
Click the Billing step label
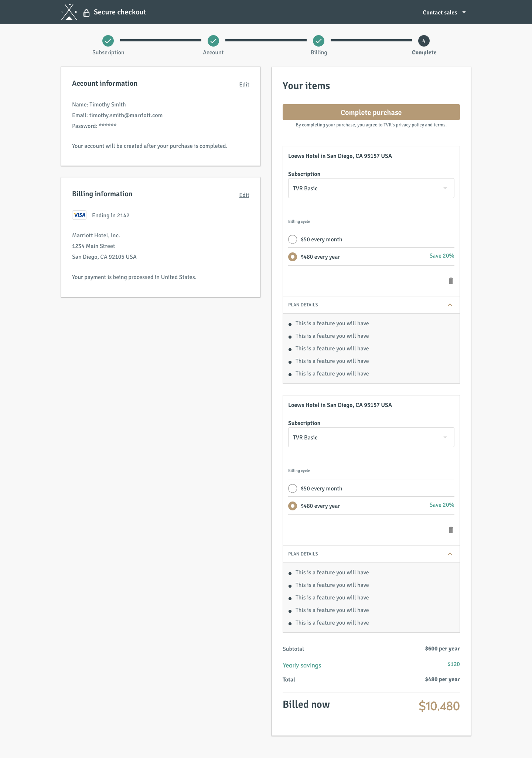tap(319, 52)
